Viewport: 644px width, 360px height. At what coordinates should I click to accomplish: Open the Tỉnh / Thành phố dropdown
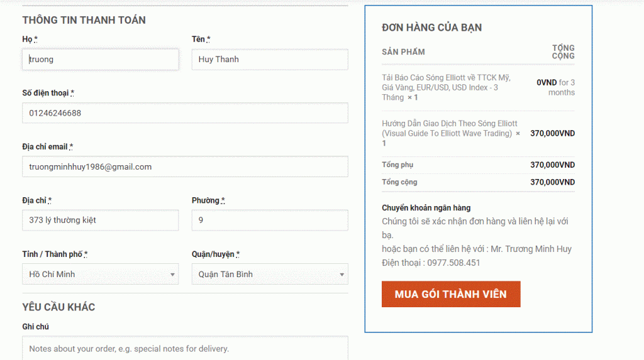(x=100, y=274)
